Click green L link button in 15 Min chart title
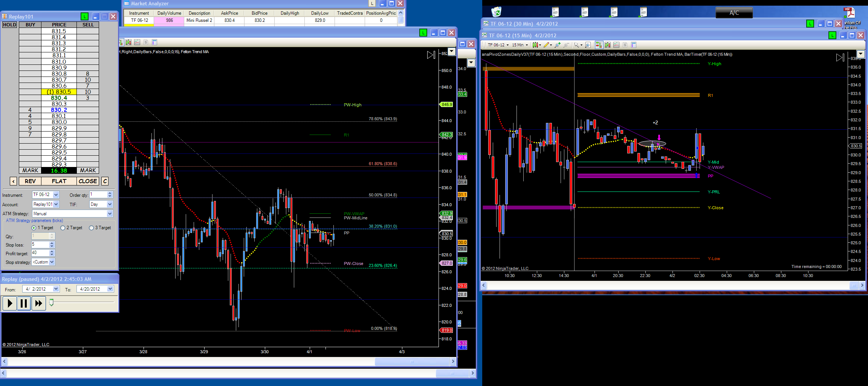The height and width of the screenshot is (386, 868). point(832,35)
